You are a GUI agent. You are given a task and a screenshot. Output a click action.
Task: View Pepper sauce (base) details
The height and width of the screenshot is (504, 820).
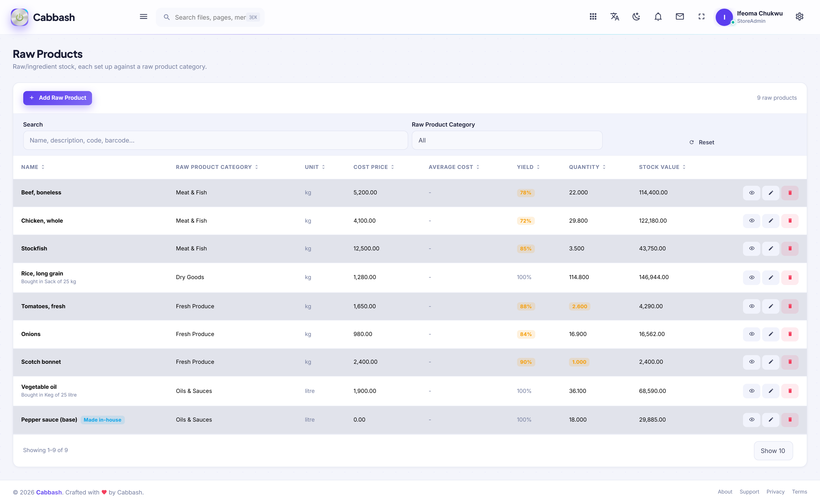[751, 420]
